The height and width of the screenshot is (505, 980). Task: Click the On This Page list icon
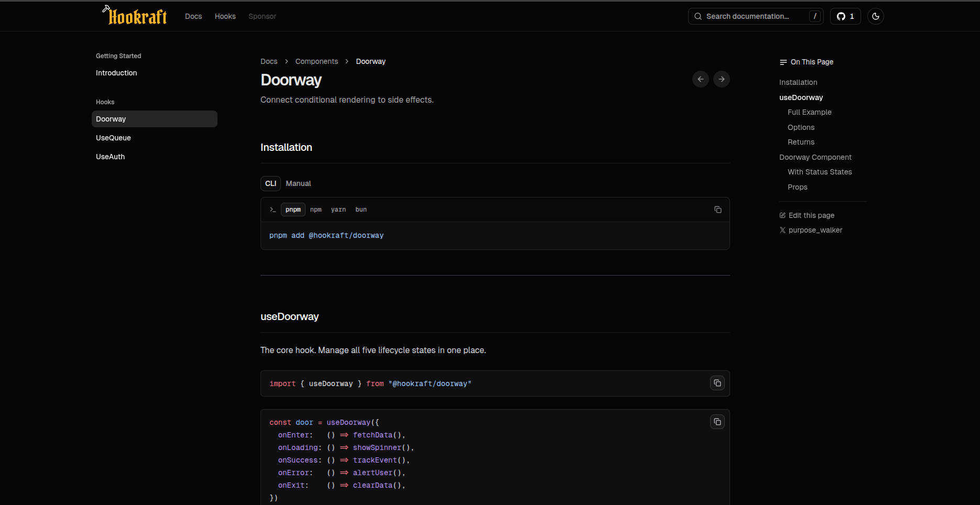[783, 62]
